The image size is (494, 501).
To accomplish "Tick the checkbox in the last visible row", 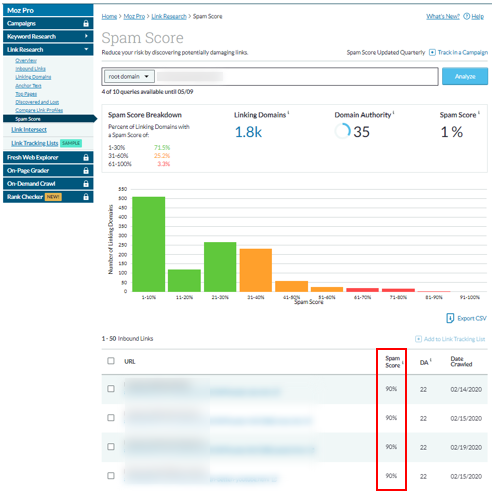I will tap(111, 476).
